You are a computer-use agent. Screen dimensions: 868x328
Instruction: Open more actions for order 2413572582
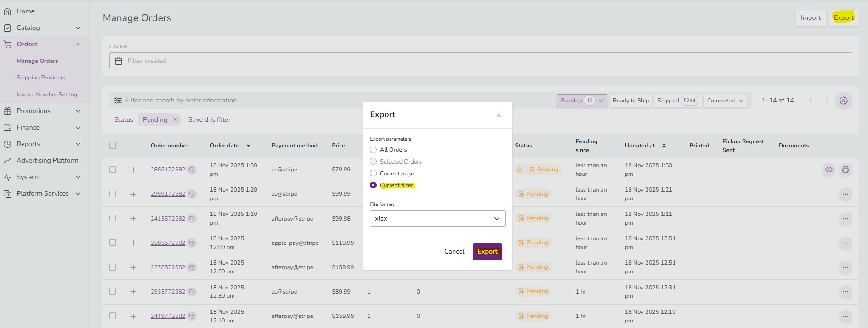point(845,219)
